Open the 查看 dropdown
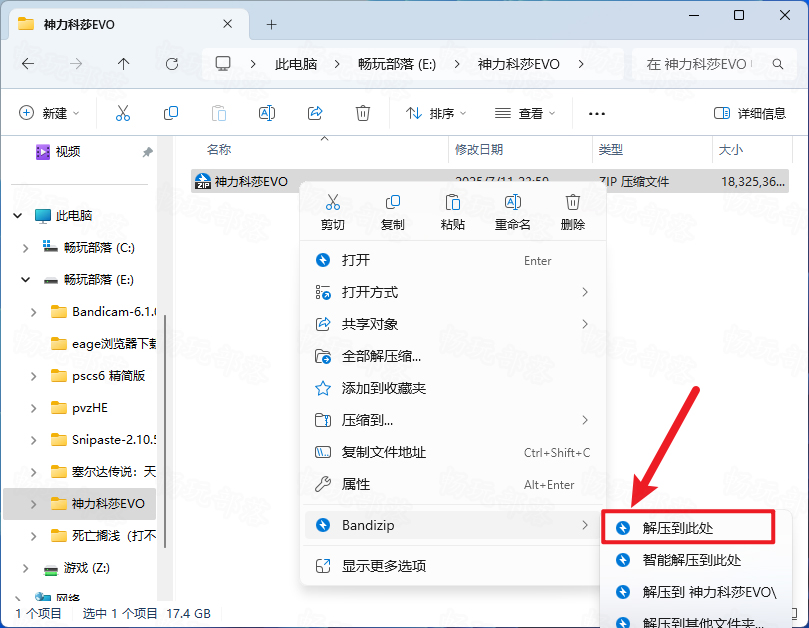 coord(524,113)
